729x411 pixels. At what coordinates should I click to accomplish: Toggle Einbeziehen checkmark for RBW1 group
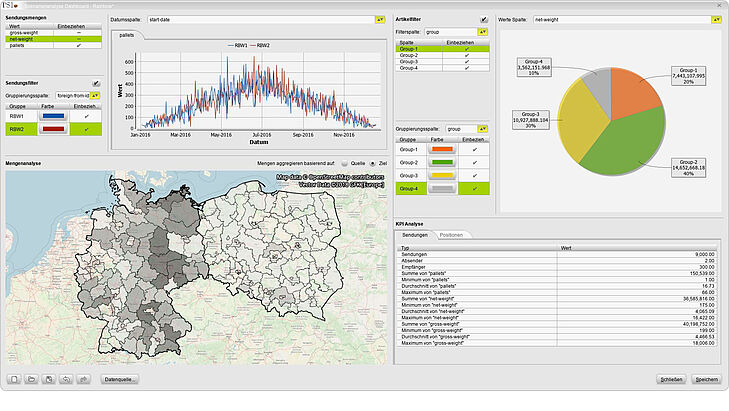pyautogui.click(x=87, y=115)
